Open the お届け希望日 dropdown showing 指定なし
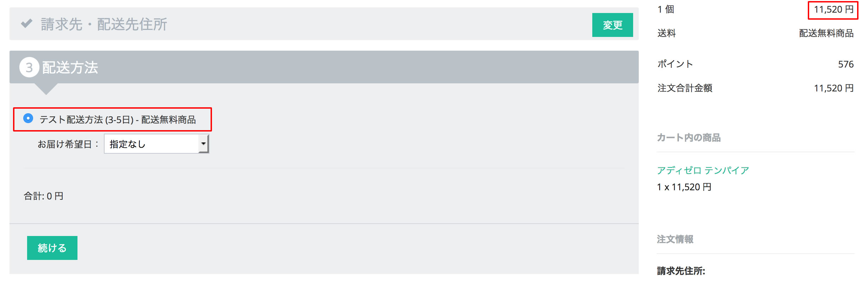 [156, 143]
